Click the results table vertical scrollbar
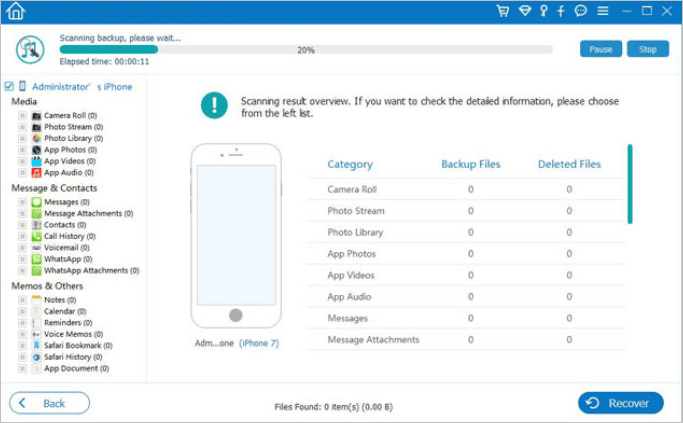Image resolution: width=683 pixels, height=423 pixels. point(630,185)
